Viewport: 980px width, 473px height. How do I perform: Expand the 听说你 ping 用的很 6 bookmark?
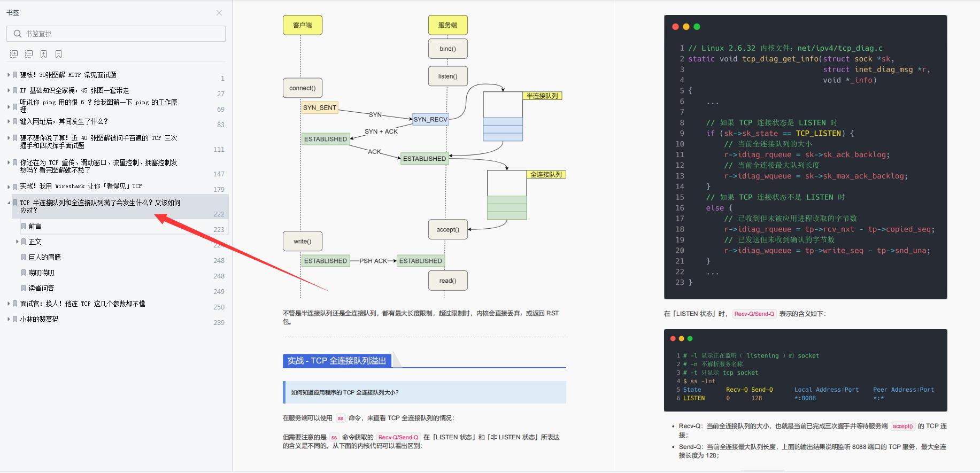tap(9, 106)
